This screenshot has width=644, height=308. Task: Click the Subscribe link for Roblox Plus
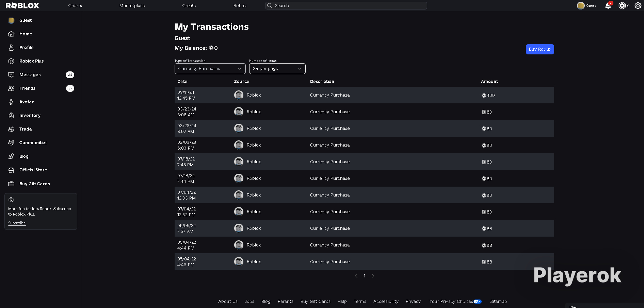17,223
